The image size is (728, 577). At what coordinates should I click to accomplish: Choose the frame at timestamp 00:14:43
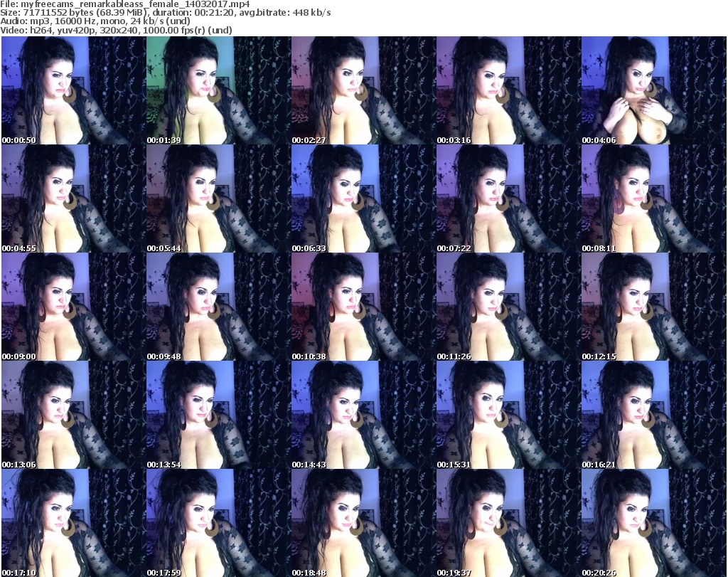pyautogui.click(x=363, y=415)
